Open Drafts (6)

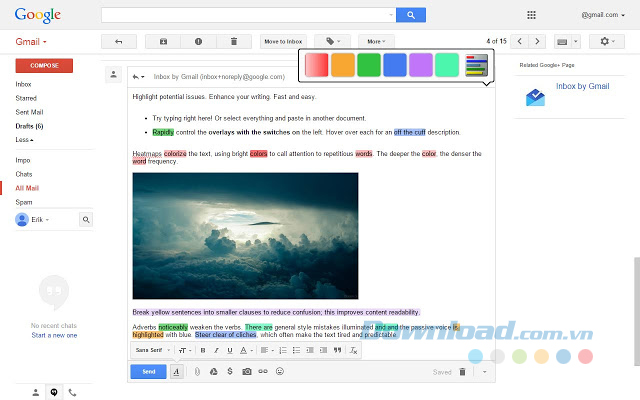[29, 126]
